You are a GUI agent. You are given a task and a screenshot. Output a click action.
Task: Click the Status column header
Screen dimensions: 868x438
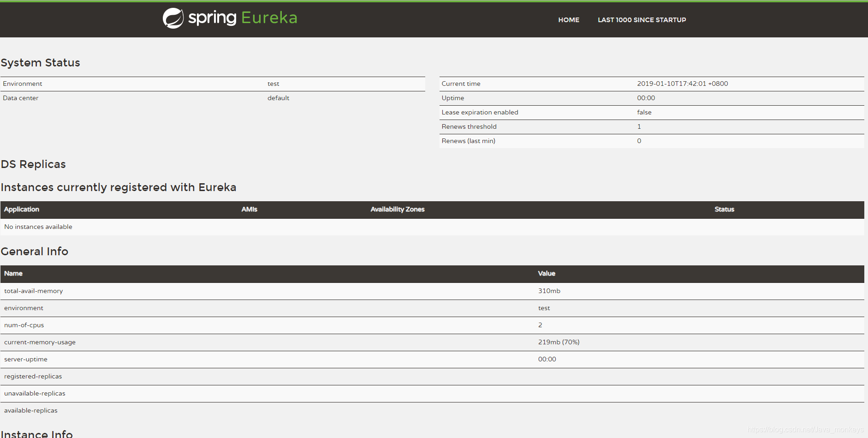pos(724,210)
